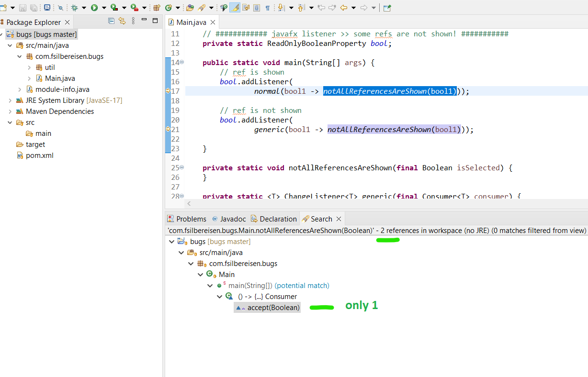Toggle Show Whitespace Characters pilcrow icon

tap(267, 7)
